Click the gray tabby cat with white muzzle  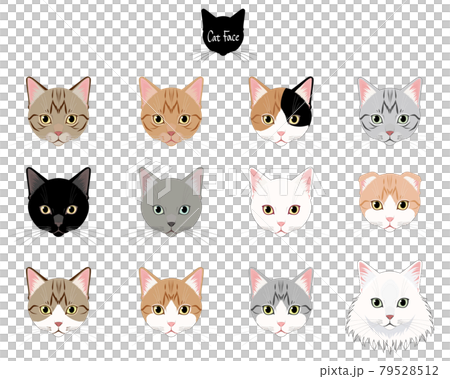[x=281, y=302]
